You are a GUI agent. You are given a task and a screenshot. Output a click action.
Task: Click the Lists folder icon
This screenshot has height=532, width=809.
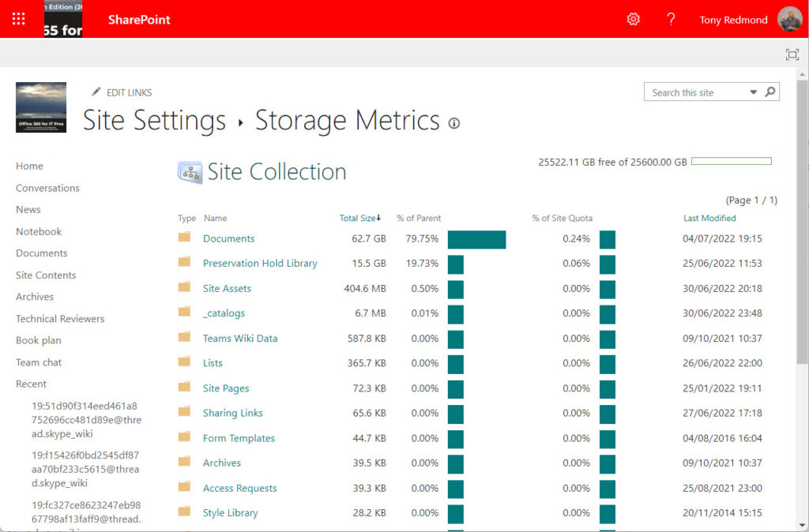click(184, 362)
